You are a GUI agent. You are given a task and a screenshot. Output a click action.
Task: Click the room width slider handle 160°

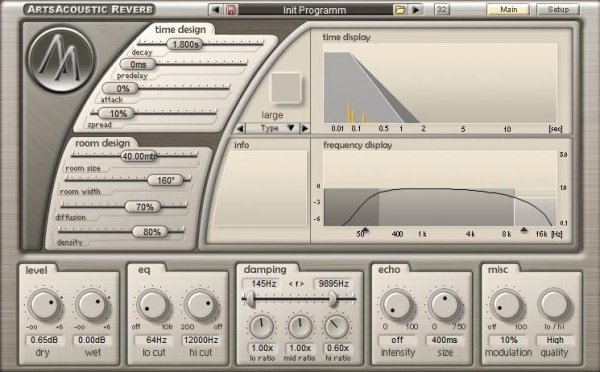165,180
